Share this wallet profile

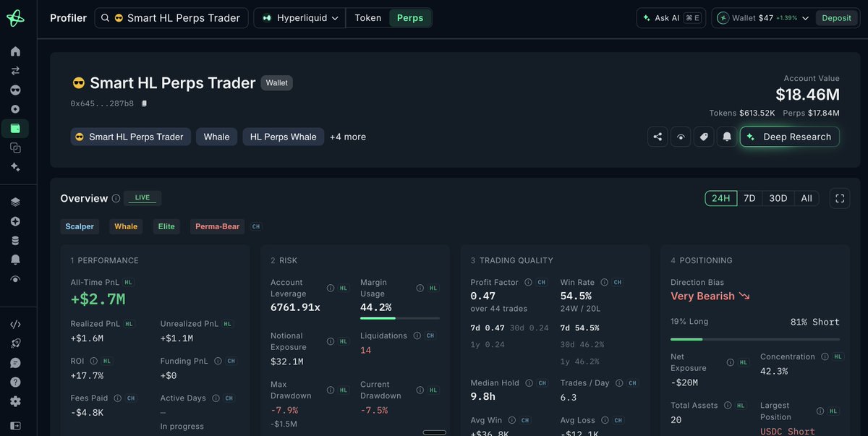click(x=658, y=137)
